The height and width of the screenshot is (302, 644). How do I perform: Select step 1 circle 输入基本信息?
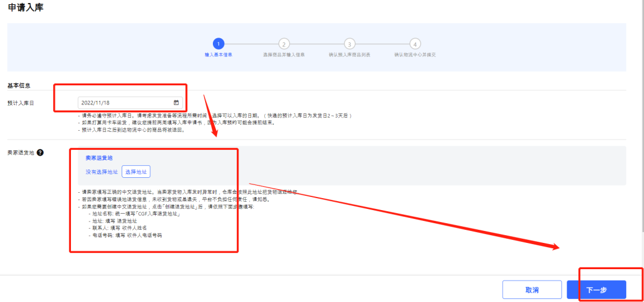coord(218,44)
